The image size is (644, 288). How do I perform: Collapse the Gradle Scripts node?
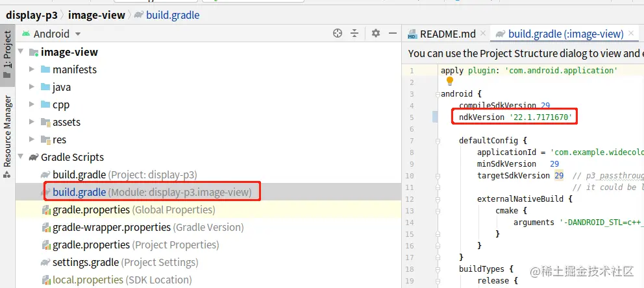coord(21,157)
